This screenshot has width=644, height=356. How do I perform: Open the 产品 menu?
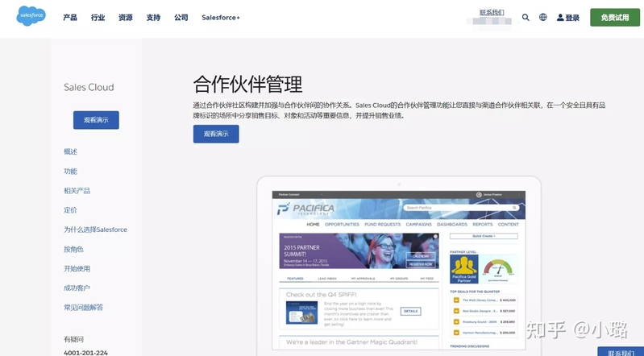[x=70, y=18]
